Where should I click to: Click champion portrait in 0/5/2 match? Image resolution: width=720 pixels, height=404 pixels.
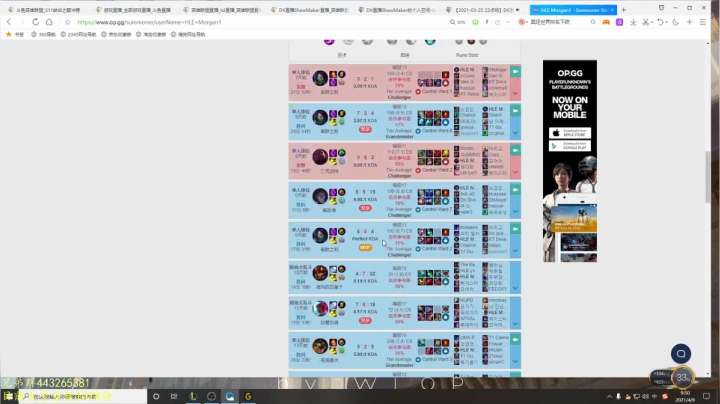tap(320, 157)
